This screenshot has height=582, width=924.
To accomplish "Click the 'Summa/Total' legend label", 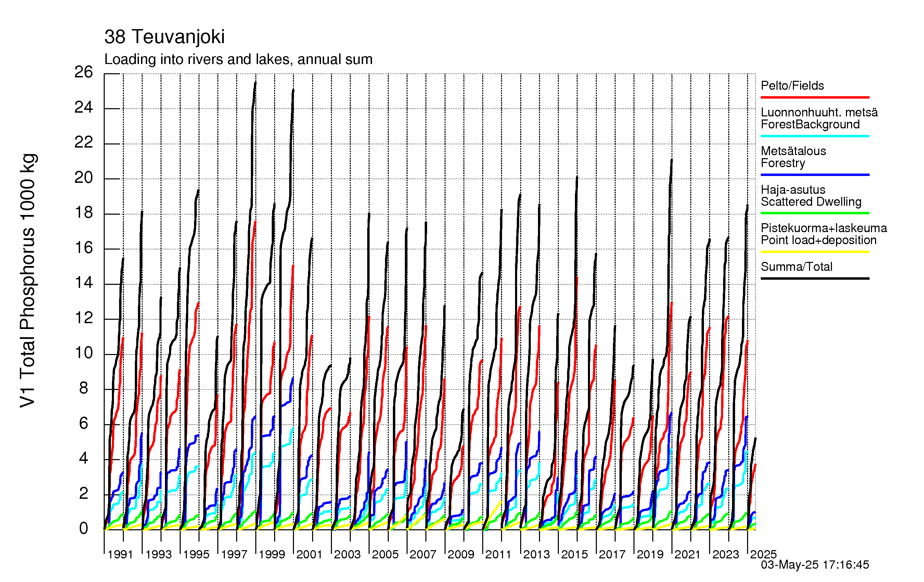I will (x=797, y=266).
